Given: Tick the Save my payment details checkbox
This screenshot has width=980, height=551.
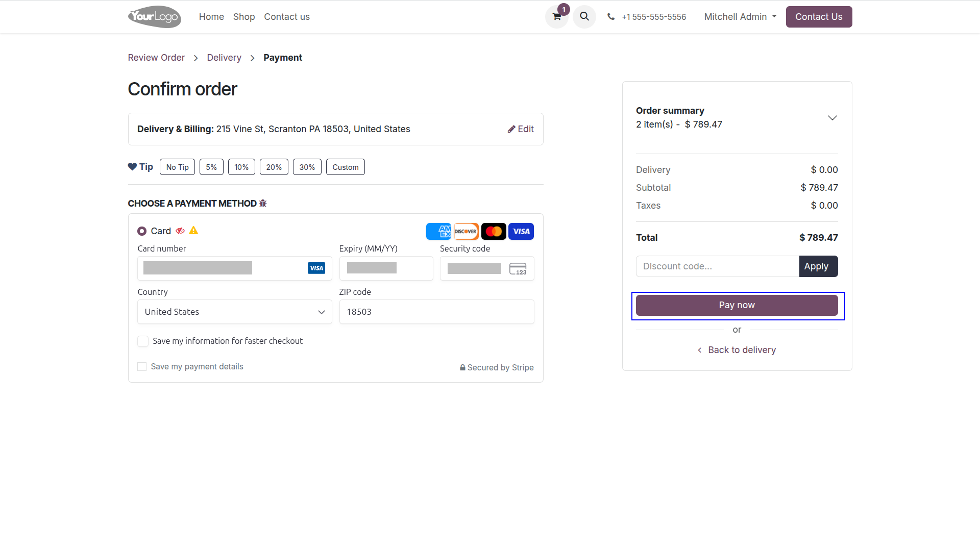Looking at the screenshot, I should [142, 367].
